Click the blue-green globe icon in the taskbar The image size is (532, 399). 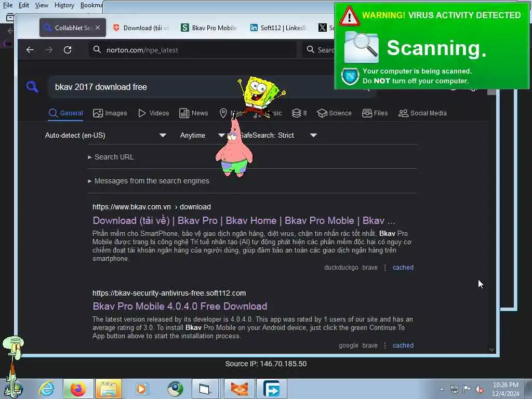(175, 389)
